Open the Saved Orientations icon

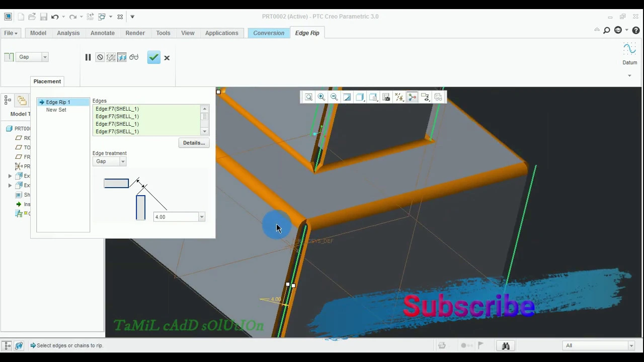(x=373, y=97)
